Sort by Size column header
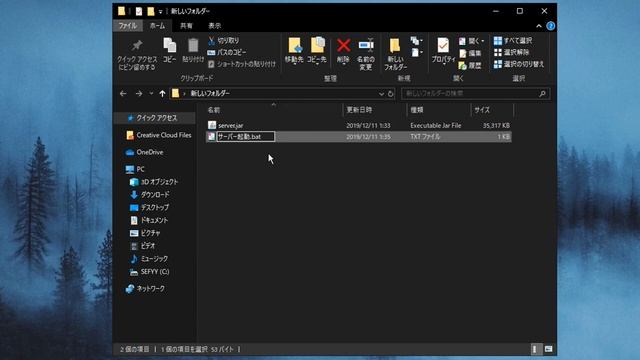The height and width of the screenshot is (360, 640). [x=492, y=110]
